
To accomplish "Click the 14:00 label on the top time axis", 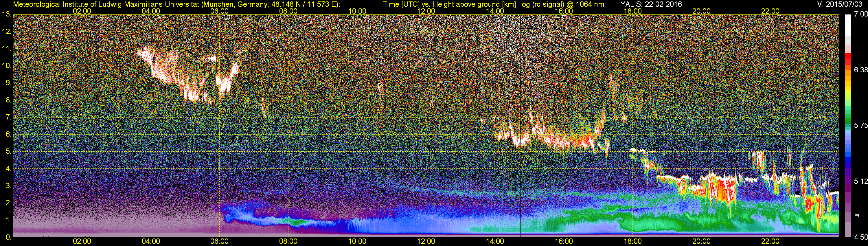I will click(x=495, y=11).
